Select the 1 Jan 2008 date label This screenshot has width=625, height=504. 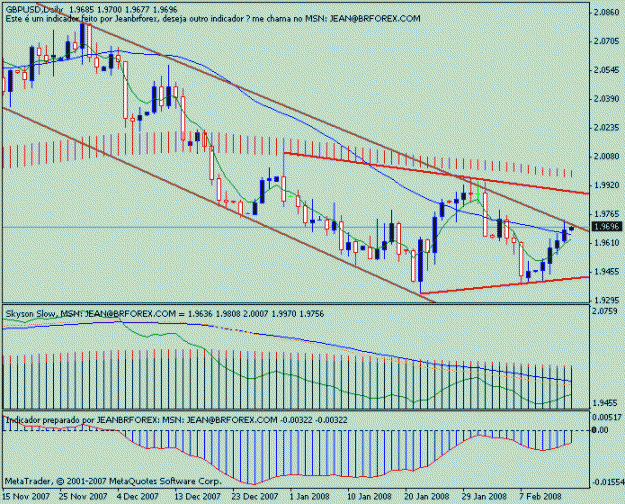tap(309, 496)
